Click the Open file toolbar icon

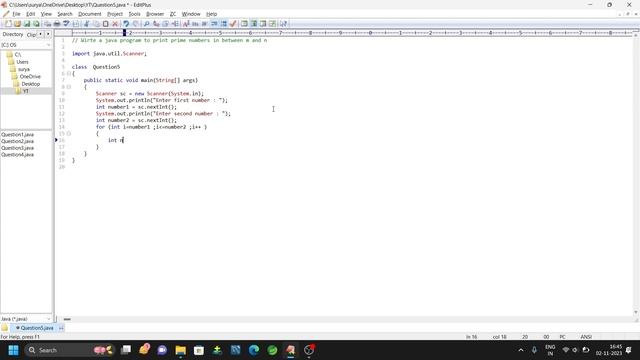point(17,24)
